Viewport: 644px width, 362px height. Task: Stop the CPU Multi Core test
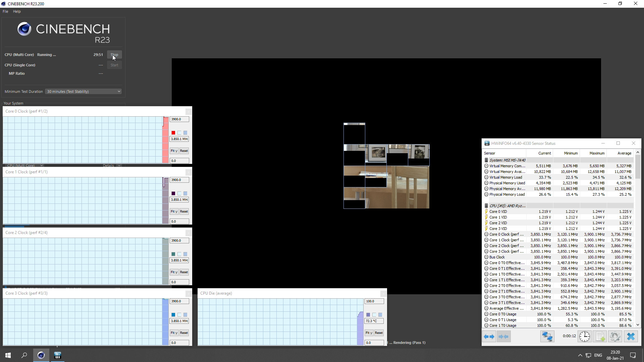(114, 55)
